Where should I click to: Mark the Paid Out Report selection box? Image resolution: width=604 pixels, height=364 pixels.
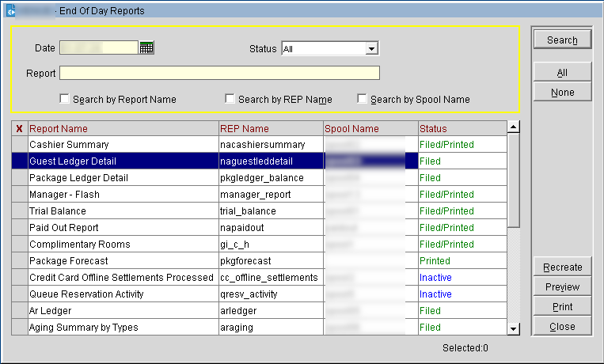tap(20, 227)
